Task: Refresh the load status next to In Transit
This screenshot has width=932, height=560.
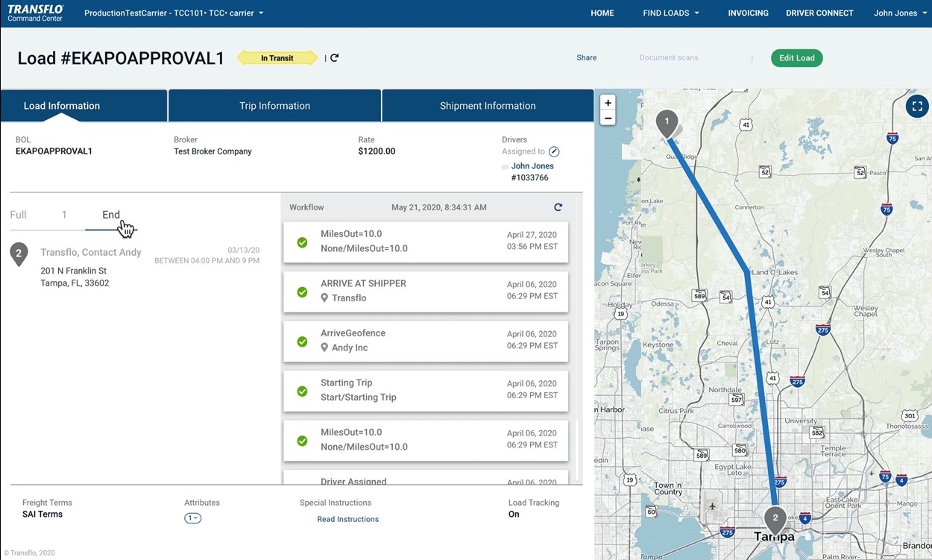Action: tap(335, 57)
